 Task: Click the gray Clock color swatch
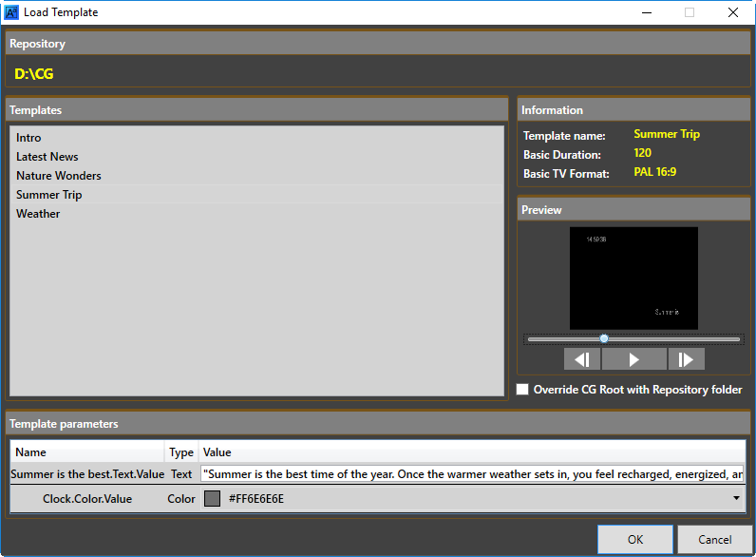point(212,499)
